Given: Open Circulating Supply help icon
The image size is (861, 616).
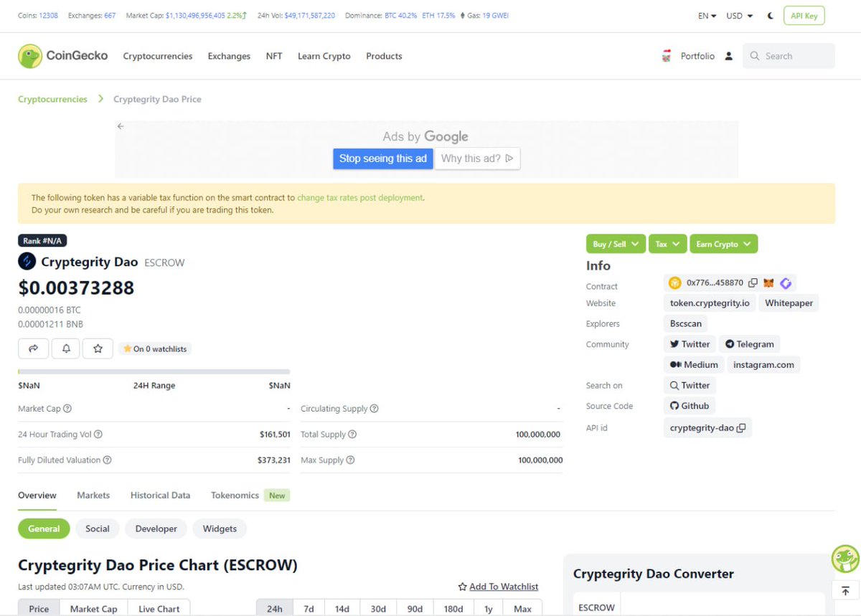Looking at the screenshot, I should (375, 409).
